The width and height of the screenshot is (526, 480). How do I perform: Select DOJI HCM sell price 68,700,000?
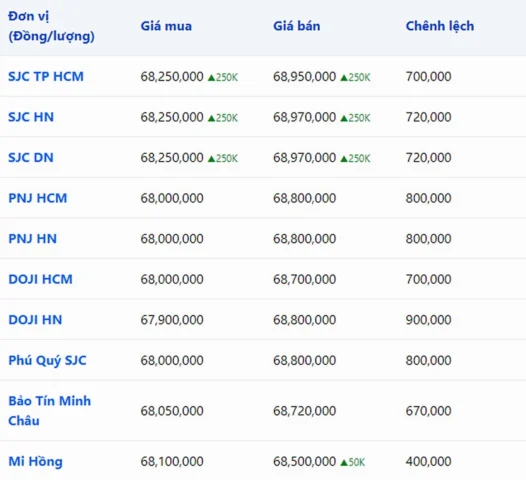click(x=304, y=280)
